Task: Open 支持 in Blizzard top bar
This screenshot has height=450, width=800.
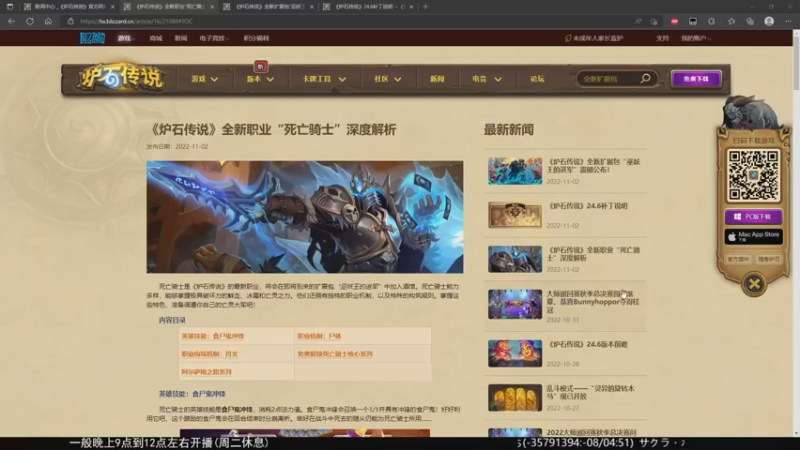Action: coord(662,38)
